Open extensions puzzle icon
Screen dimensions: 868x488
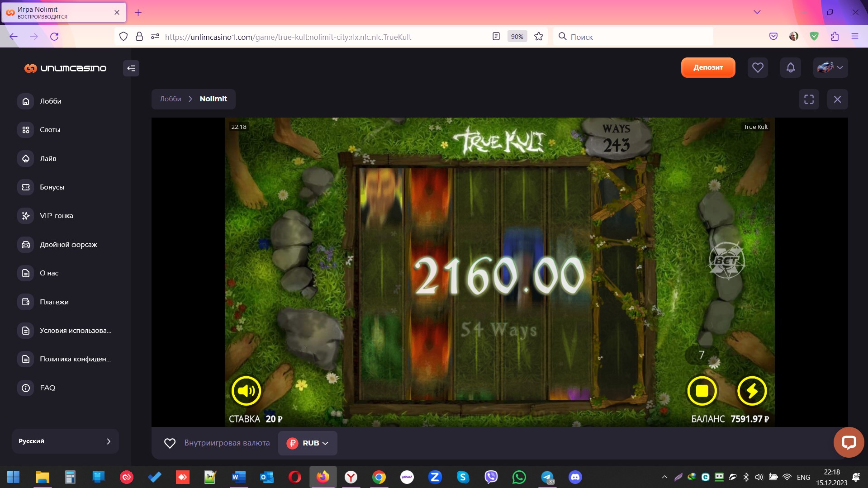835,37
